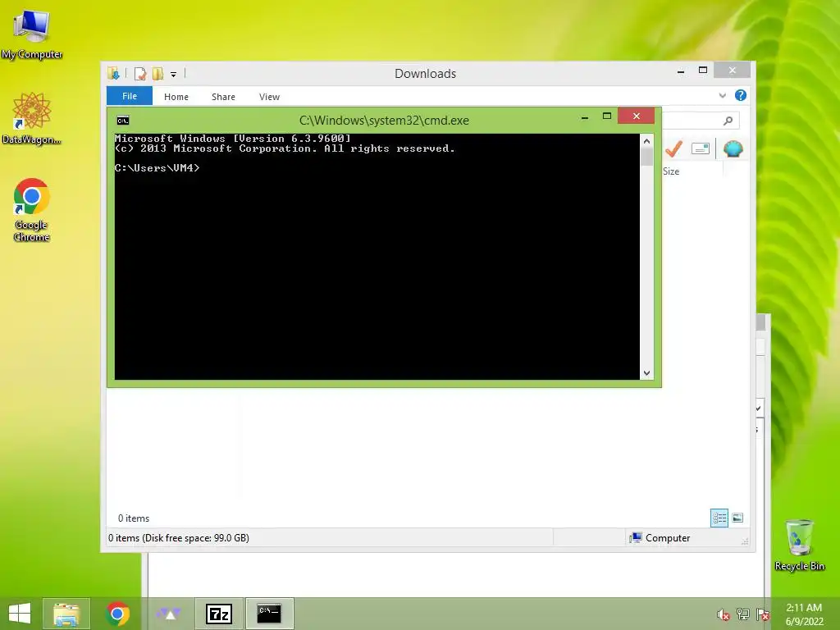Open Explorer help via question mark icon
Screen dimensions: 840x630
point(741,95)
